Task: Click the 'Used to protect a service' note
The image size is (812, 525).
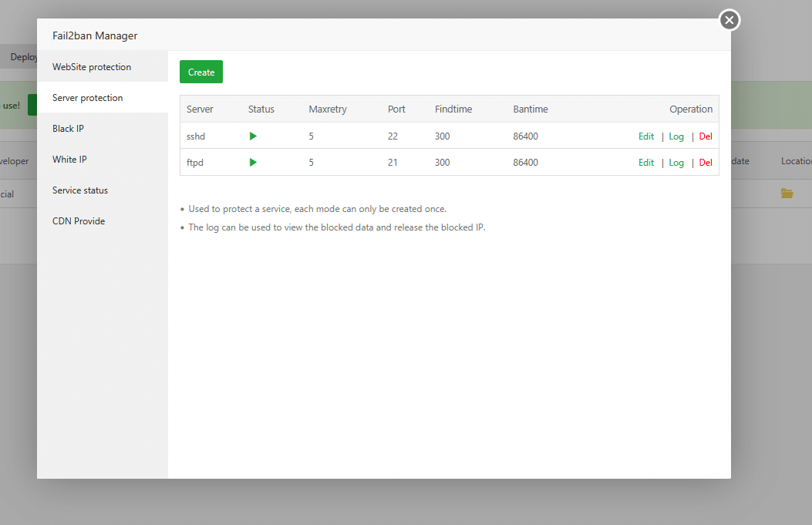Action: click(x=317, y=209)
